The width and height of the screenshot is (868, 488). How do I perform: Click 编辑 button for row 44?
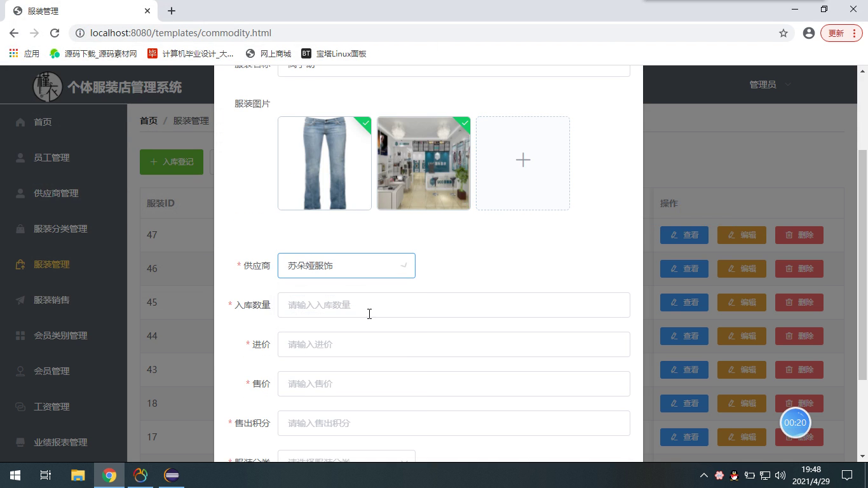742,336
